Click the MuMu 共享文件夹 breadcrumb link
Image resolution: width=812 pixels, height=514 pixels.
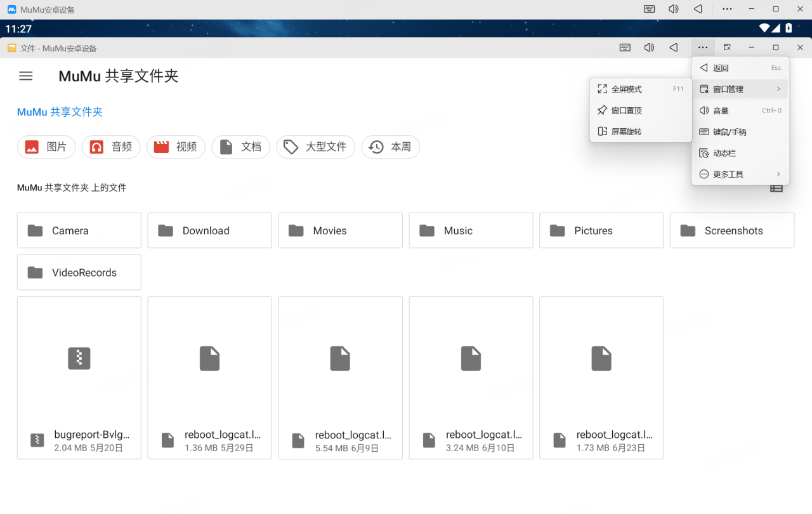(x=60, y=112)
